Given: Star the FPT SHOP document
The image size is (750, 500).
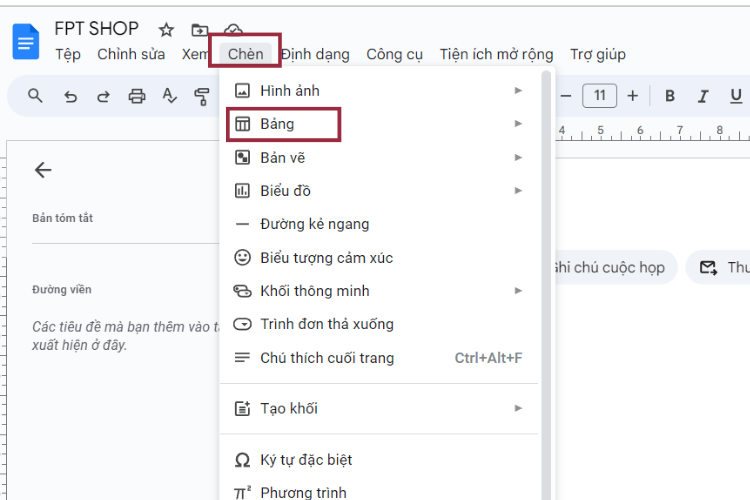Looking at the screenshot, I should 166,30.
